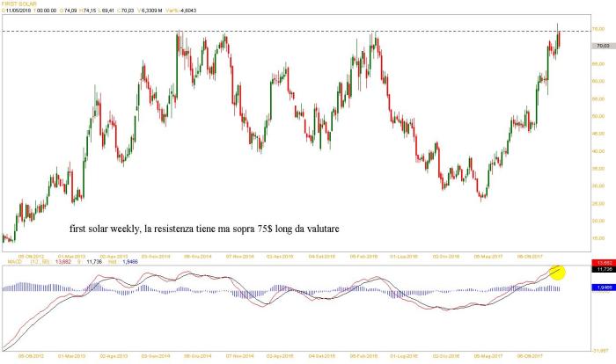Click the 75,00 label on price axis
Screen dimensions: 616x364
click(598, 29)
